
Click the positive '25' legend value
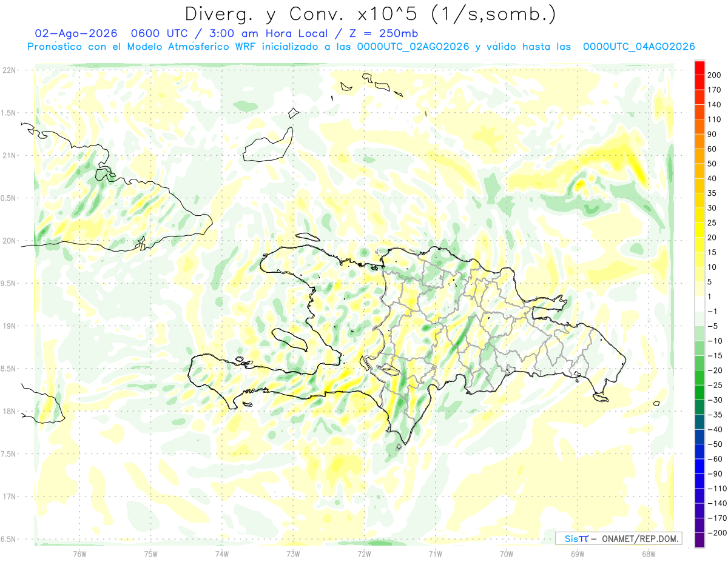pyautogui.click(x=712, y=222)
